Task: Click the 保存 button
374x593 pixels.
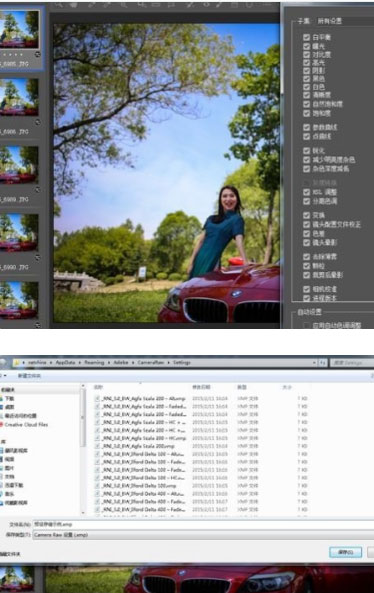Action: (345, 552)
